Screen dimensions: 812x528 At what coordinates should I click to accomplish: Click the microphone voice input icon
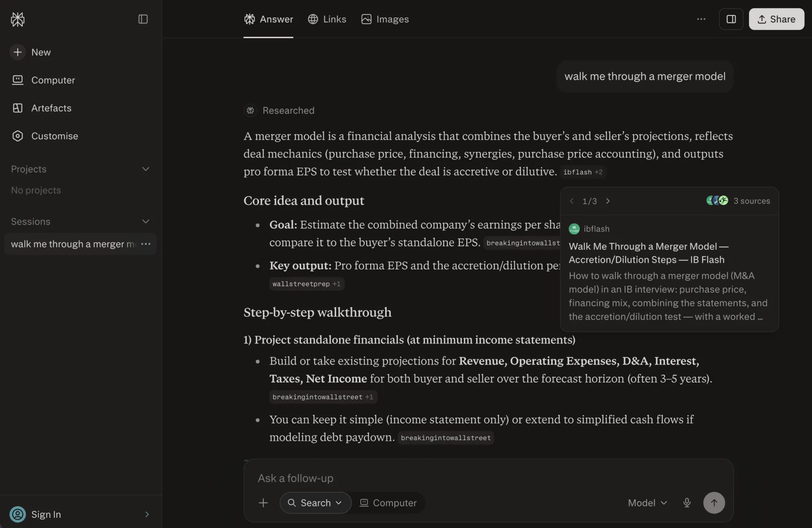click(687, 503)
